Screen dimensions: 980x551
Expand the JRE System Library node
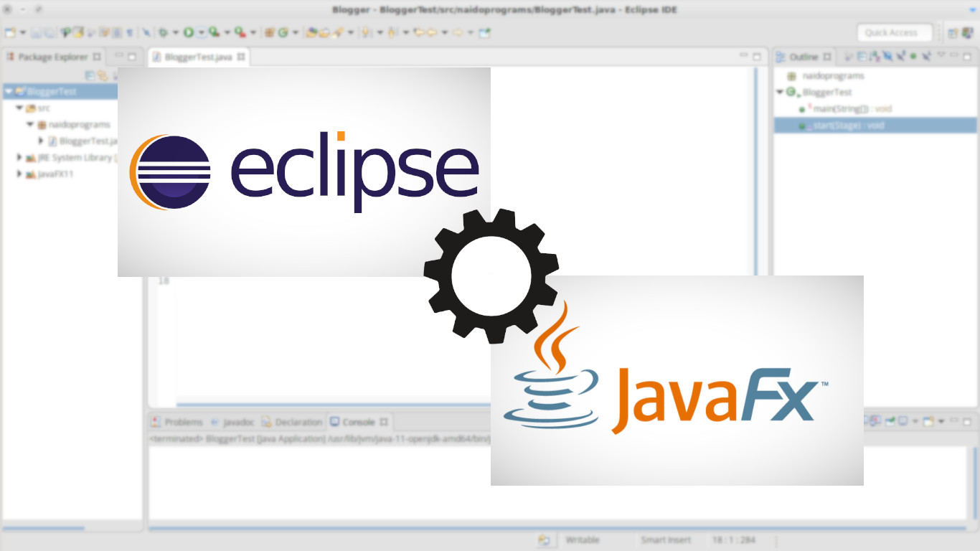[x=19, y=157]
